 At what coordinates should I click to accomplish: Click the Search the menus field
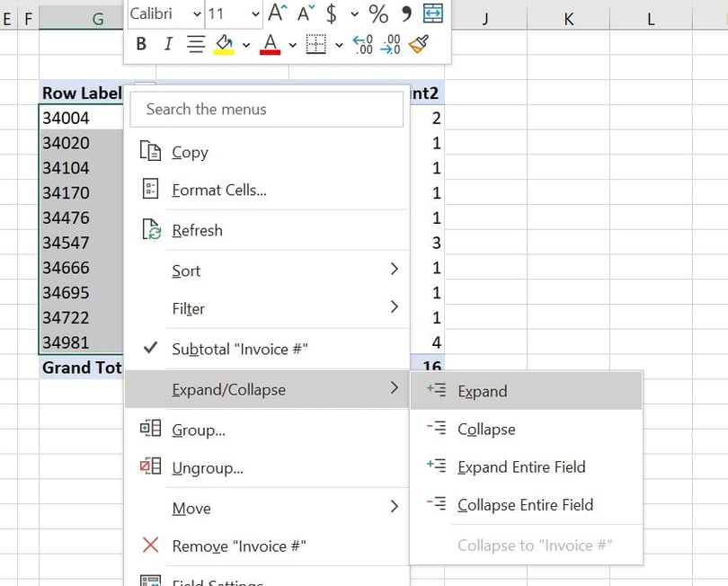click(x=267, y=109)
